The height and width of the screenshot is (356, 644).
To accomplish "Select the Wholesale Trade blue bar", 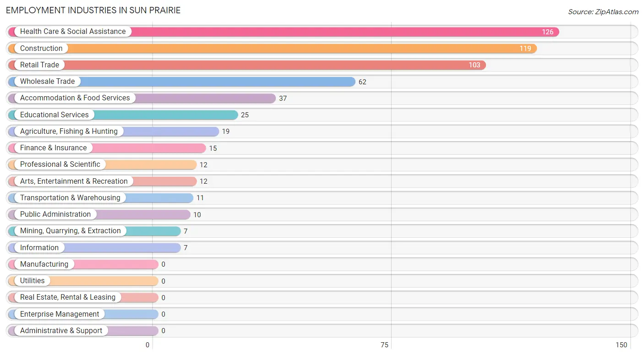I will [x=182, y=82].
